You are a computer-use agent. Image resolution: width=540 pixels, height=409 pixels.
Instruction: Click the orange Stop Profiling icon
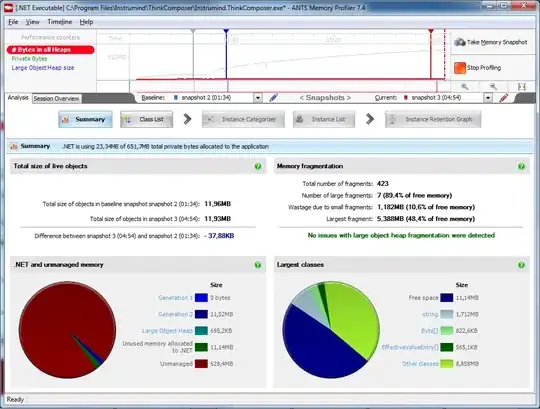pyautogui.click(x=460, y=68)
